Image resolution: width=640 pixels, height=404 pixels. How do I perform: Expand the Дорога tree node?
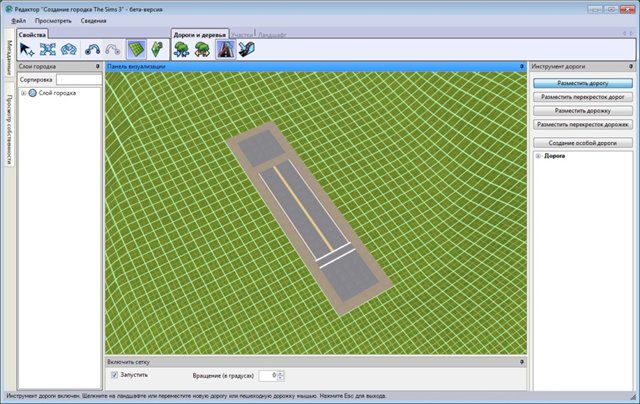(x=538, y=156)
